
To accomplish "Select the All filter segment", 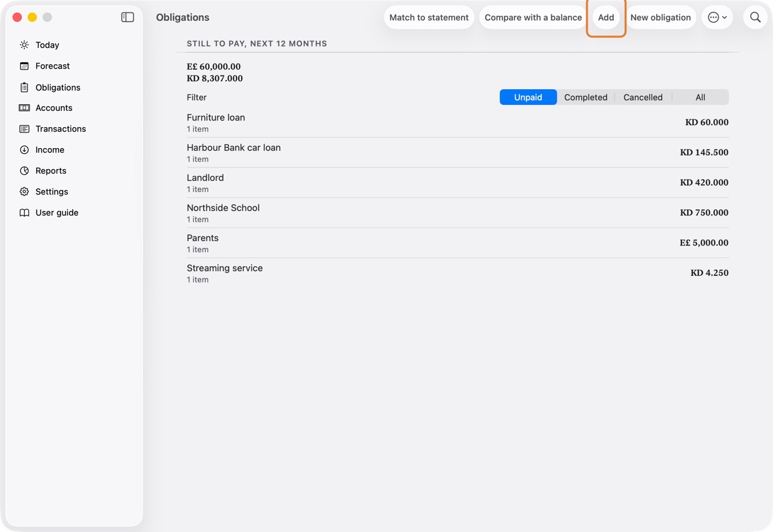I will coord(700,97).
